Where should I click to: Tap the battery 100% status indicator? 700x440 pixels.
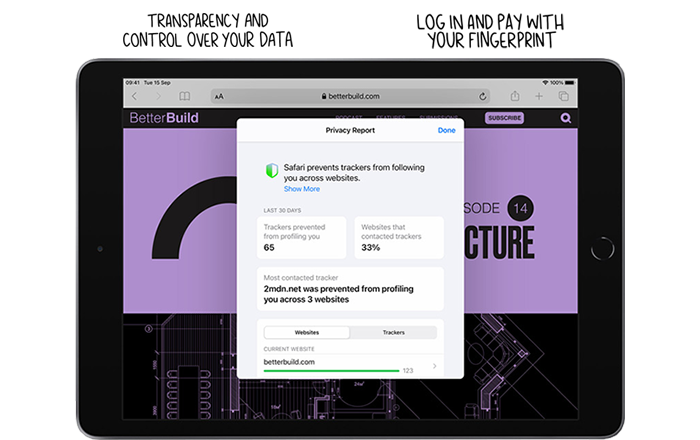(562, 83)
